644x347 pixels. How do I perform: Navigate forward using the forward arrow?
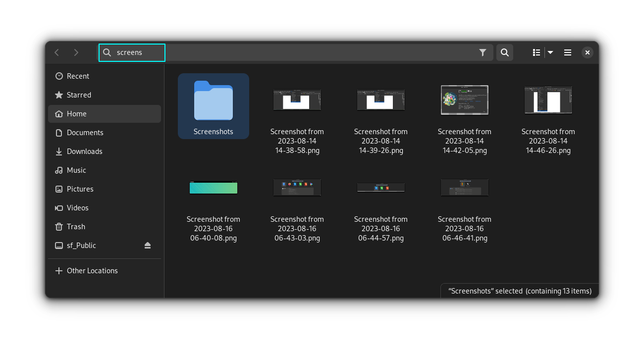point(76,52)
